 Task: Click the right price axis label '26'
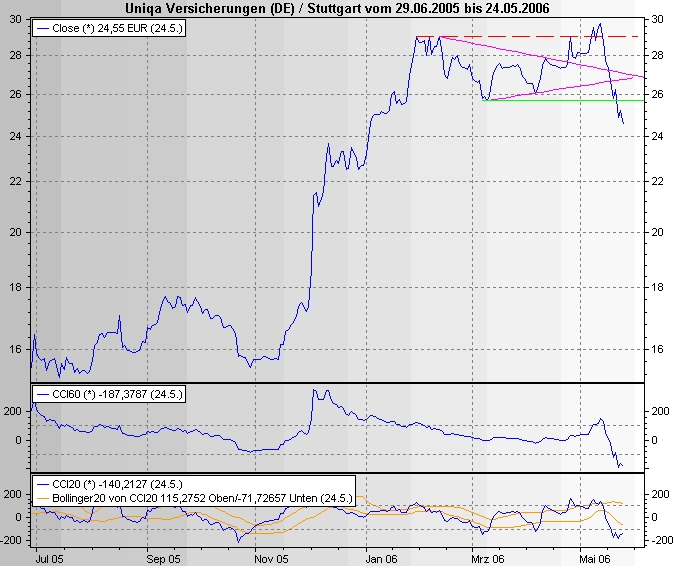658,94
